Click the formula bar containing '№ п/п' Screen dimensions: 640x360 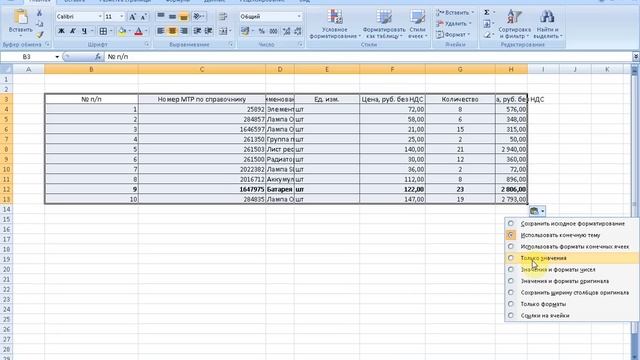pos(367,57)
